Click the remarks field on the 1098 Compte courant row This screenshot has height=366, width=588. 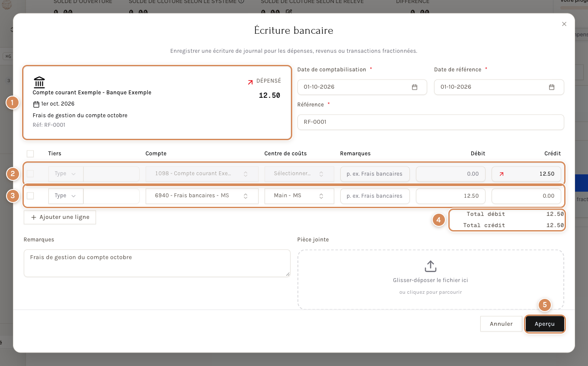(375, 173)
